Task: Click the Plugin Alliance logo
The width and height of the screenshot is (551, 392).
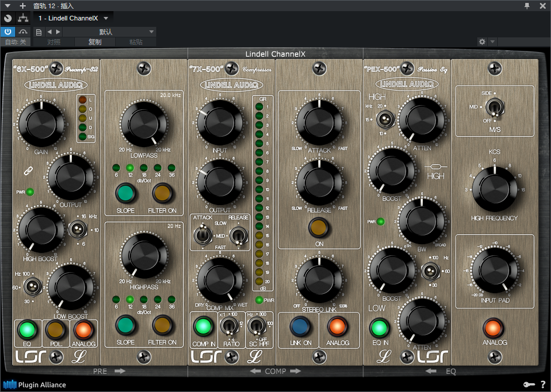Action: click(x=35, y=384)
